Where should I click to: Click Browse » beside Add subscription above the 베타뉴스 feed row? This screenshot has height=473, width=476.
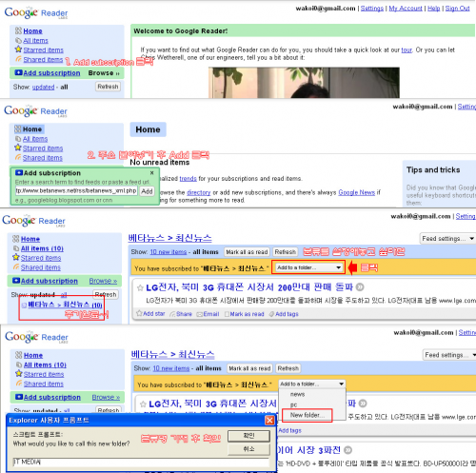pos(103,281)
